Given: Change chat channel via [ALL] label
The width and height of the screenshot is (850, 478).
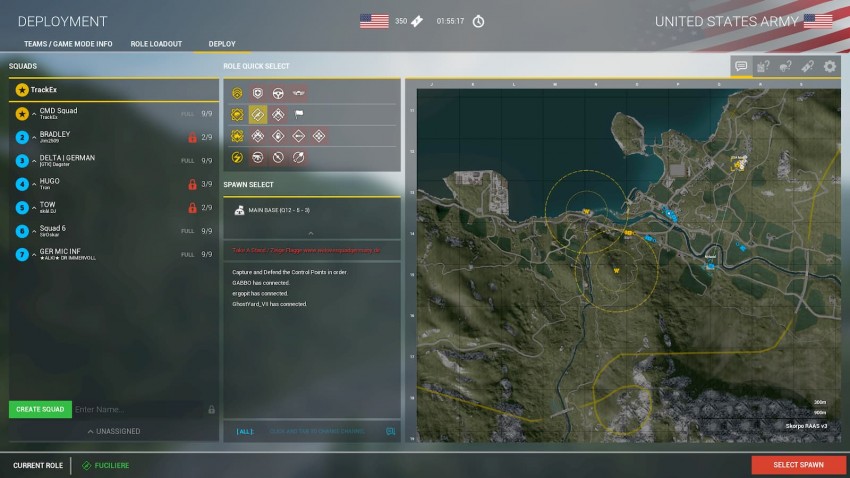Looking at the screenshot, I should coord(245,431).
